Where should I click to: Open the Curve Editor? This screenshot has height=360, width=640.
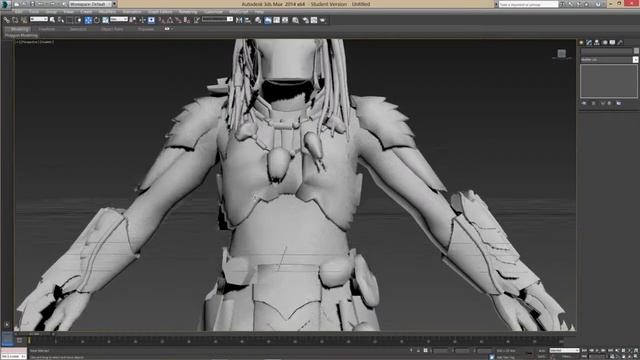tap(277, 20)
